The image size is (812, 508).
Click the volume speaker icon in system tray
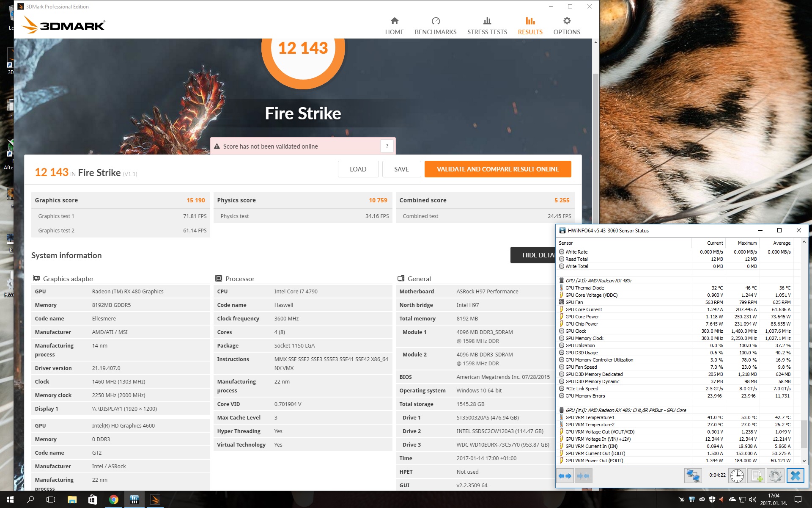(x=752, y=500)
